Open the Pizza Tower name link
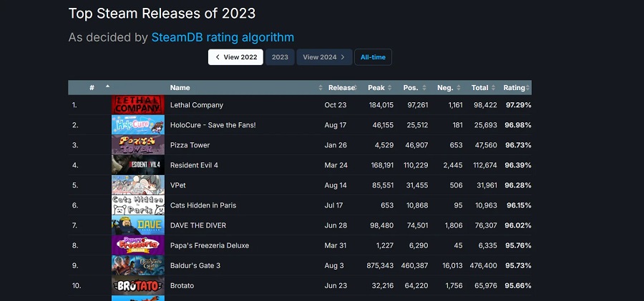 tap(190, 145)
